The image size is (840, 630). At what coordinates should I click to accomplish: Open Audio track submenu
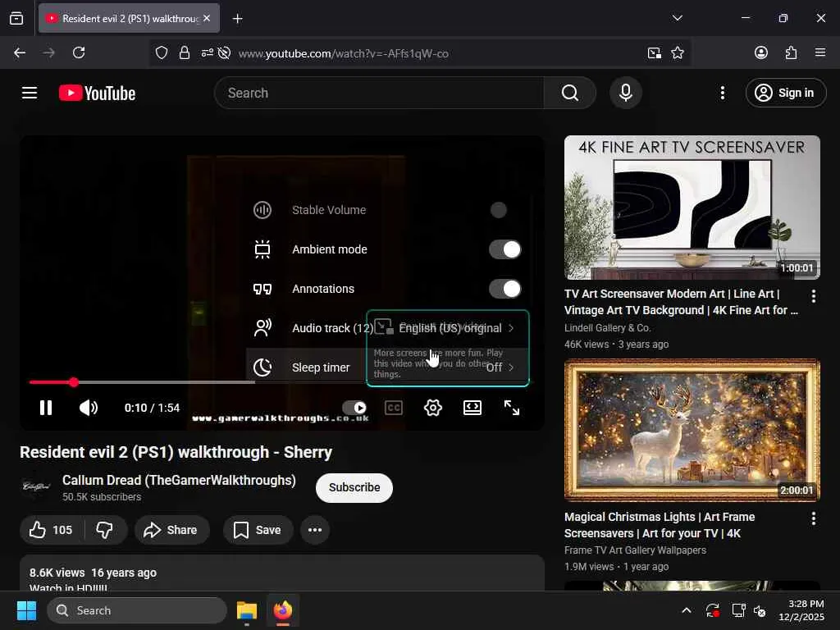[387, 328]
